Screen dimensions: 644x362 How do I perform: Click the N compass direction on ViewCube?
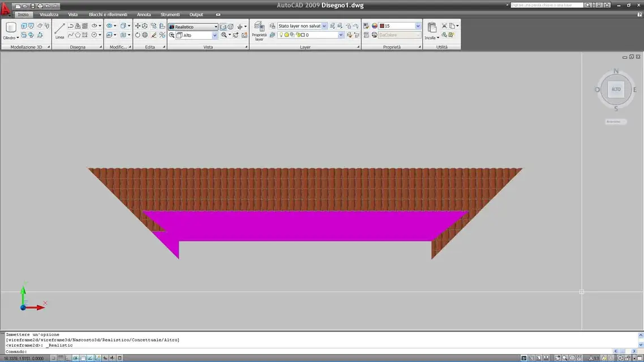[x=616, y=71]
